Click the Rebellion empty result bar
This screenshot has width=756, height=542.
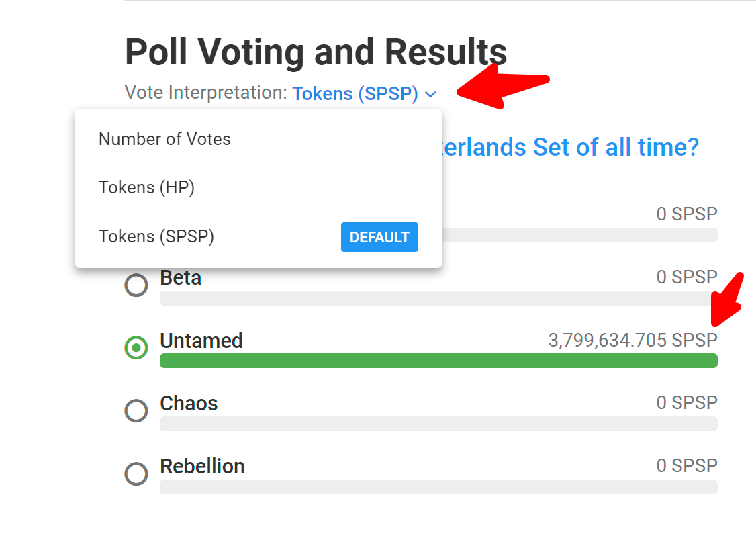(x=438, y=486)
